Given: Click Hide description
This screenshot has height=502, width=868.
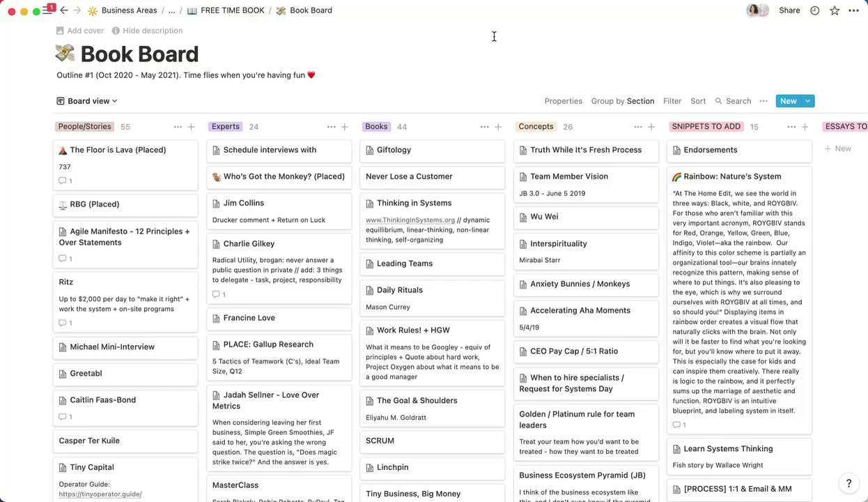Looking at the screenshot, I should [147, 31].
